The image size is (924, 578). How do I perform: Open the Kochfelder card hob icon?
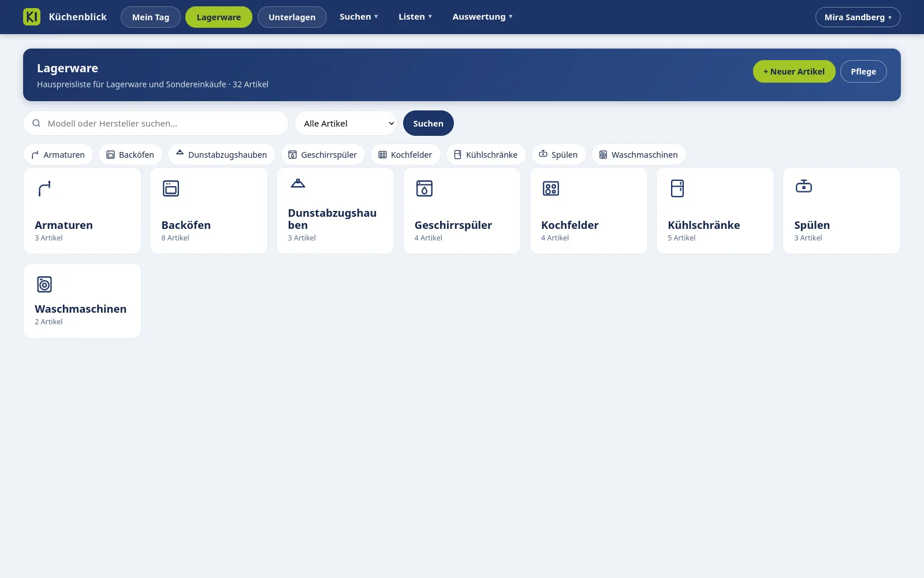click(551, 188)
